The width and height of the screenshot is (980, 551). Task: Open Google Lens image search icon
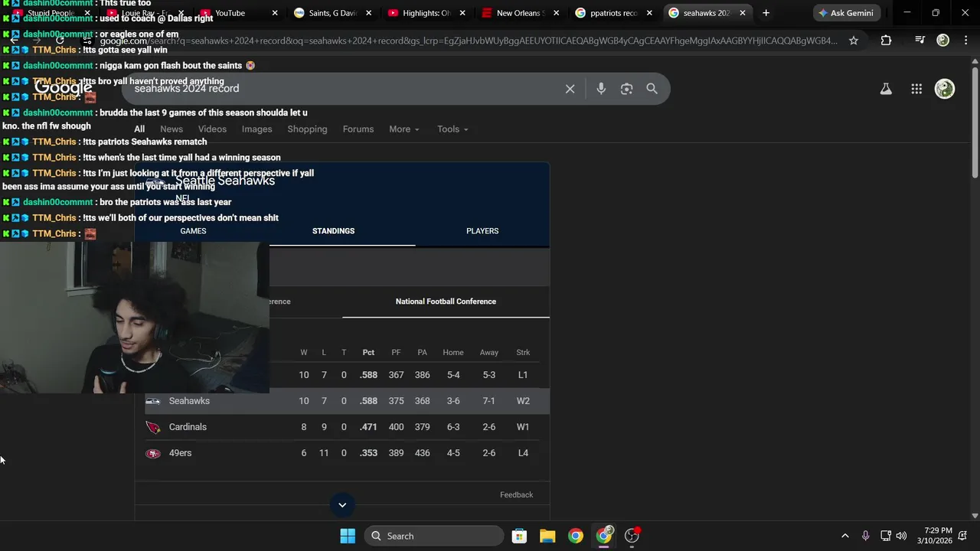626,89
